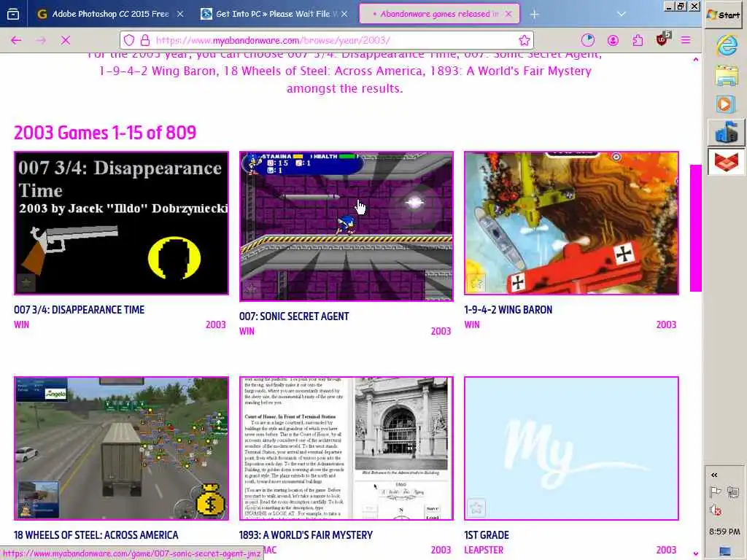
Task: Click the blue city app taskbar icon
Action: coord(726,133)
